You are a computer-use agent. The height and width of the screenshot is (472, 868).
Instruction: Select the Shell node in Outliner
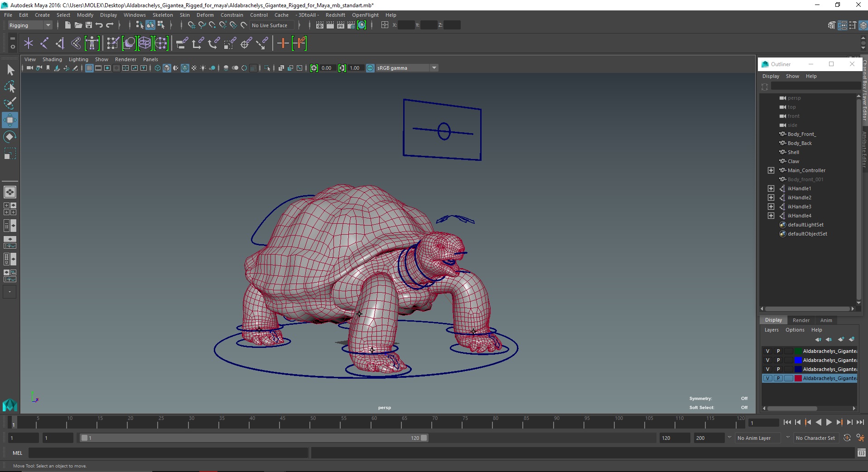coord(793,152)
